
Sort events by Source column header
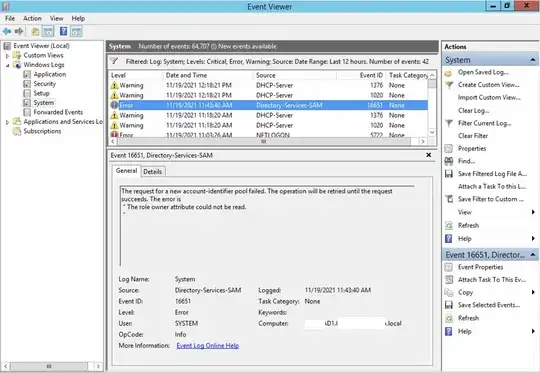(295, 75)
